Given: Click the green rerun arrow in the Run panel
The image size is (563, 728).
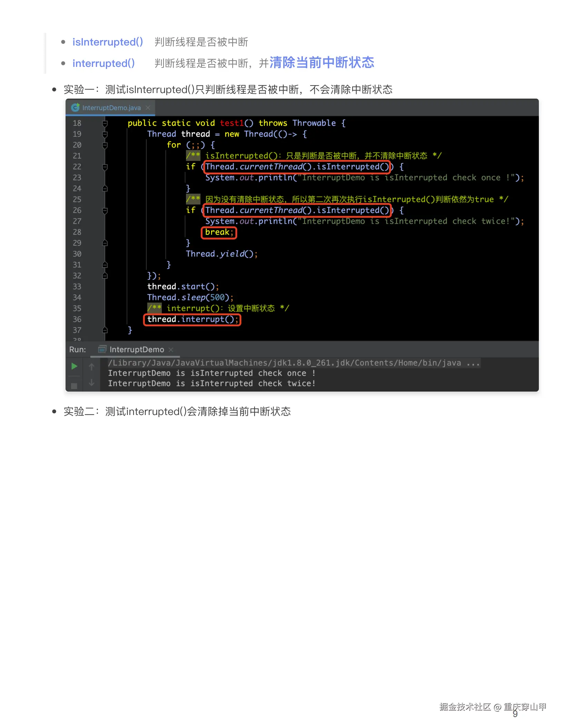Looking at the screenshot, I should click(x=75, y=366).
